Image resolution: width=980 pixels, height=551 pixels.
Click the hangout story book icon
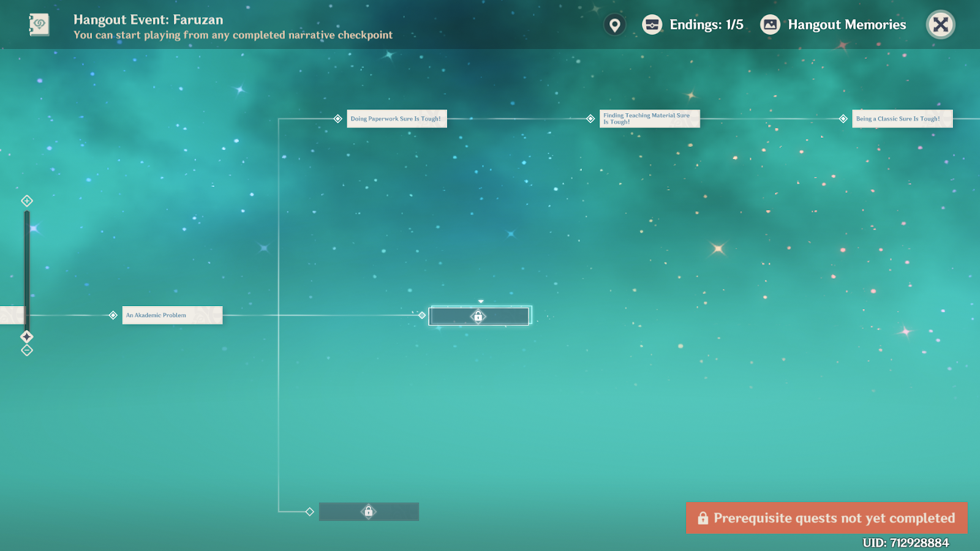39,24
